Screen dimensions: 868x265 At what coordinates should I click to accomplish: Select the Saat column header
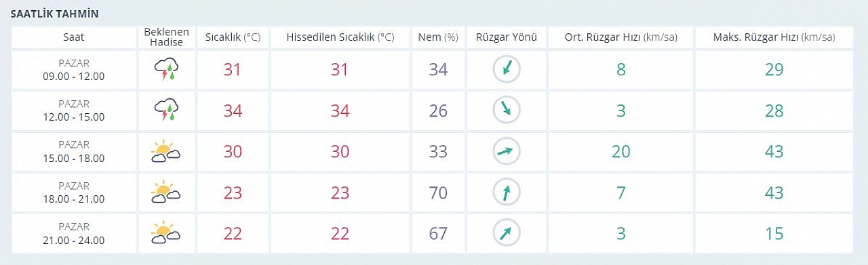point(74,37)
